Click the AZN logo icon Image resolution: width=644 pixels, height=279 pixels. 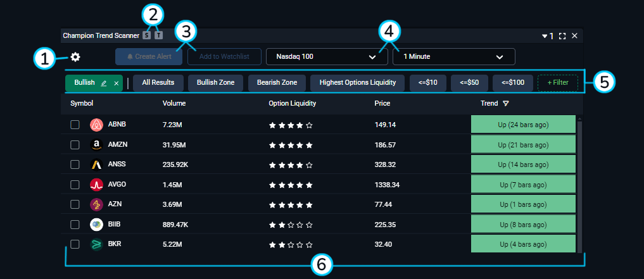pyautogui.click(x=96, y=204)
